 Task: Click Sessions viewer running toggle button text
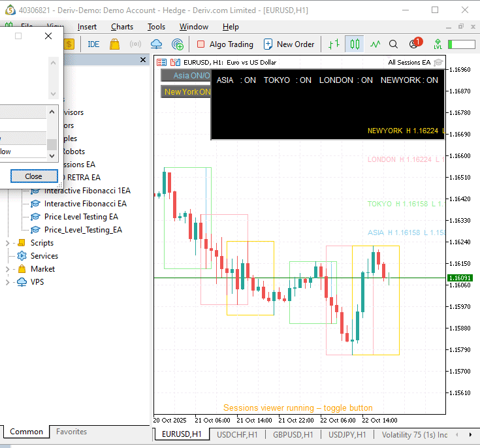298,408
